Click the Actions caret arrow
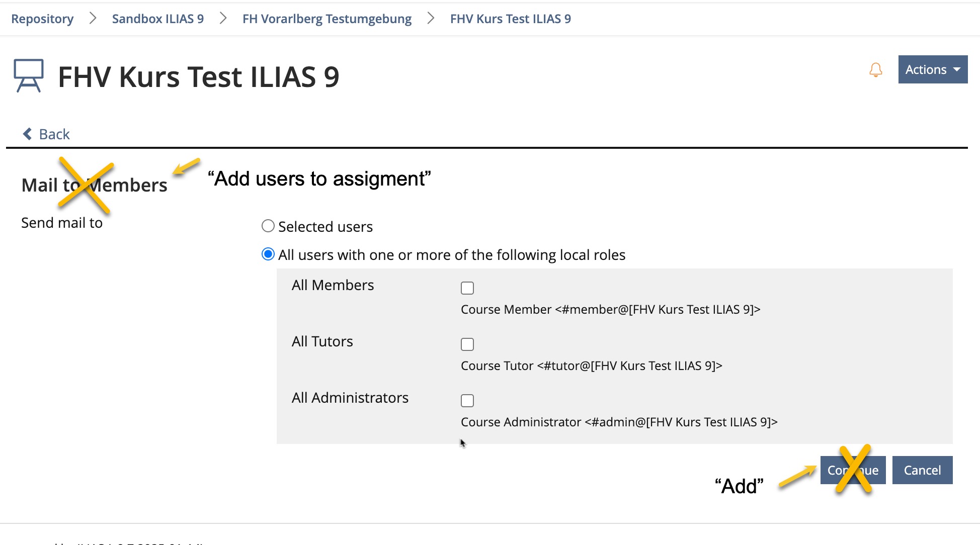The height and width of the screenshot is (545, 980). 957,69
